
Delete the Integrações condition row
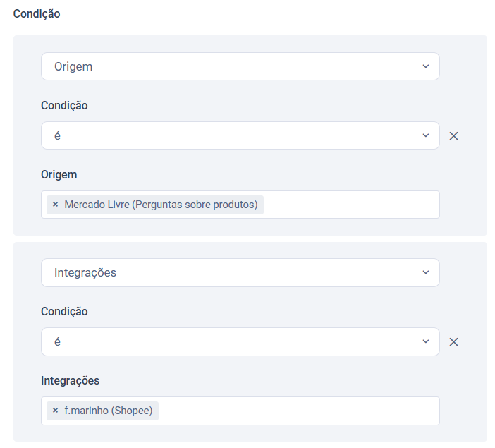tap(454, 342)
